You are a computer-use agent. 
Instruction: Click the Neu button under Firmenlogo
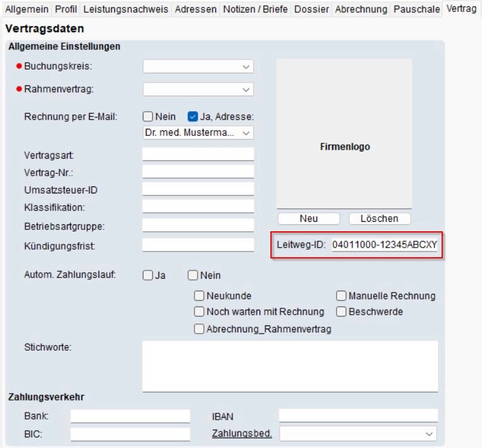coord(308,219)
